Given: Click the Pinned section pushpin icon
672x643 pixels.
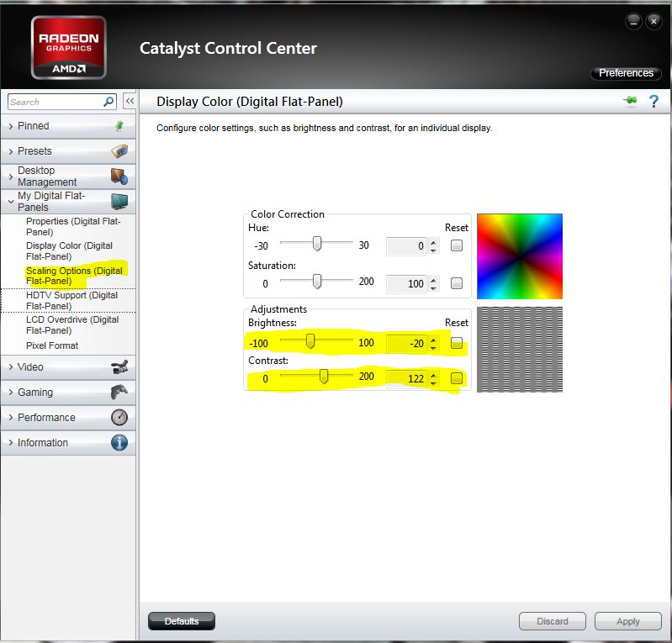Looking at the screenshot, I should (119, 125).
